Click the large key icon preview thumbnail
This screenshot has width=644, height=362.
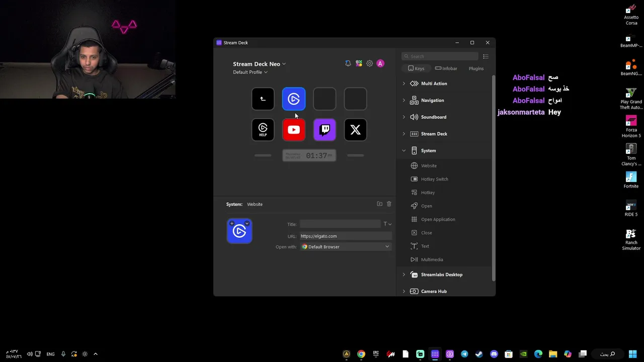pos(239,231)
